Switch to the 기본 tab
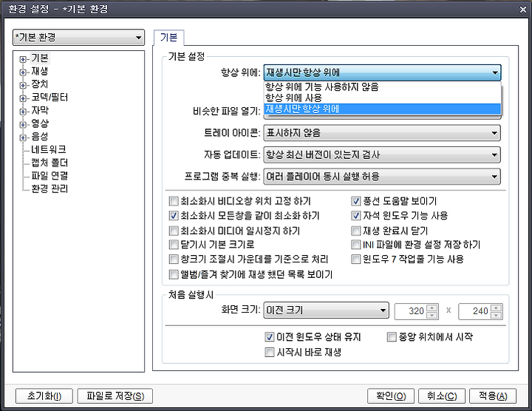 click(169, 38)
